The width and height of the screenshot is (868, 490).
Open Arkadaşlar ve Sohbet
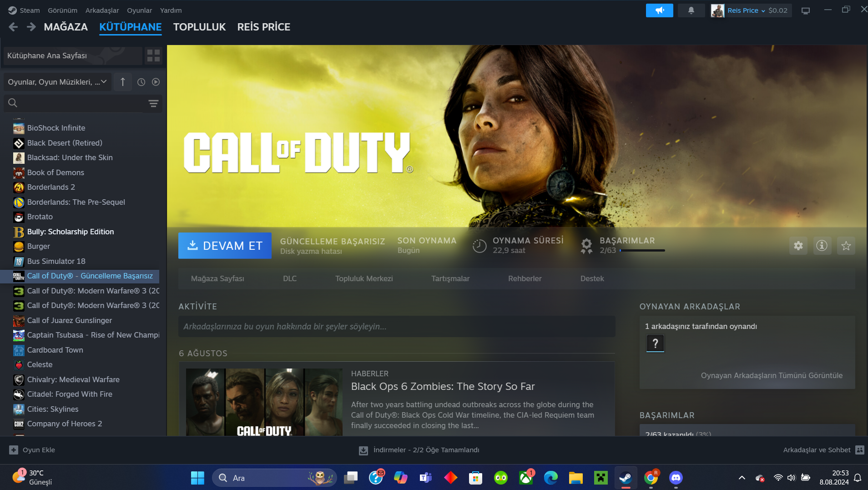coord(817,450)
